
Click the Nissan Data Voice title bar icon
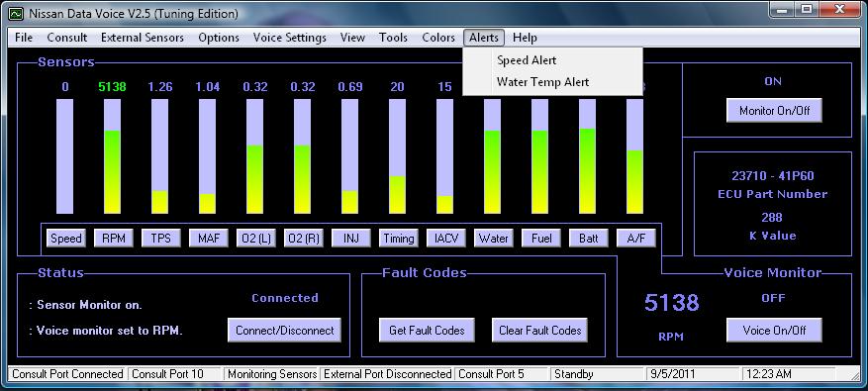click(16, 13)
